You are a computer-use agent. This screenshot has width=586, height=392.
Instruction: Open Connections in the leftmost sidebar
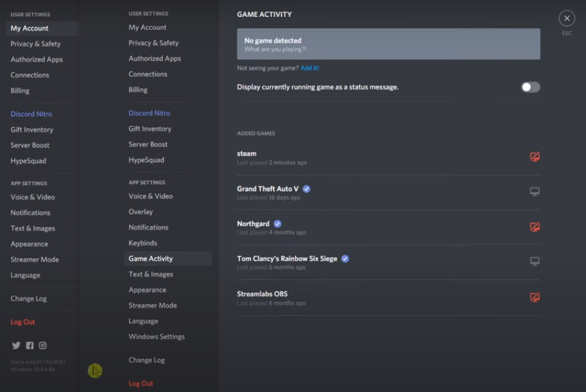tap(30, 75)
